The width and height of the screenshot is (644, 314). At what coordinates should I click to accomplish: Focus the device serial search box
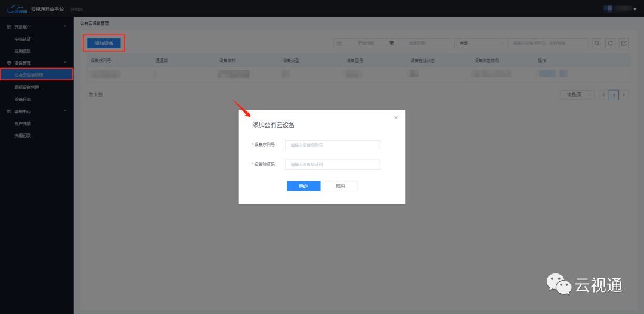[x=549, y=43]
